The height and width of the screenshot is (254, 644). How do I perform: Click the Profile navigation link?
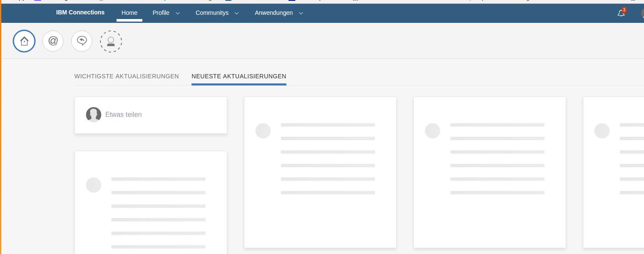161,13
